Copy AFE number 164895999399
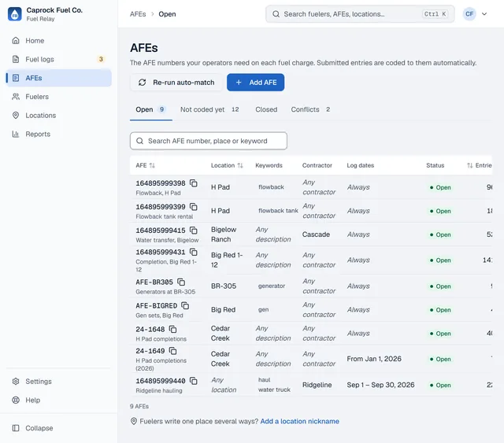 point(194,207)
